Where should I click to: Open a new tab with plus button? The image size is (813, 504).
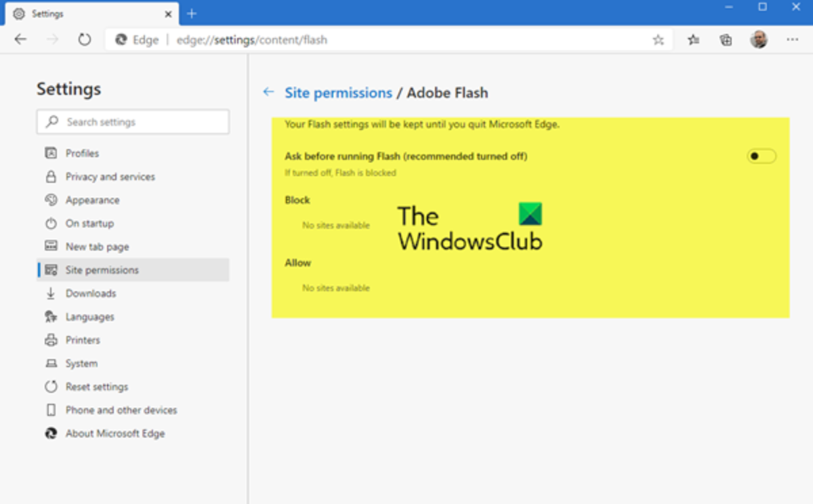pyautogui.click(x=192, y=14)
